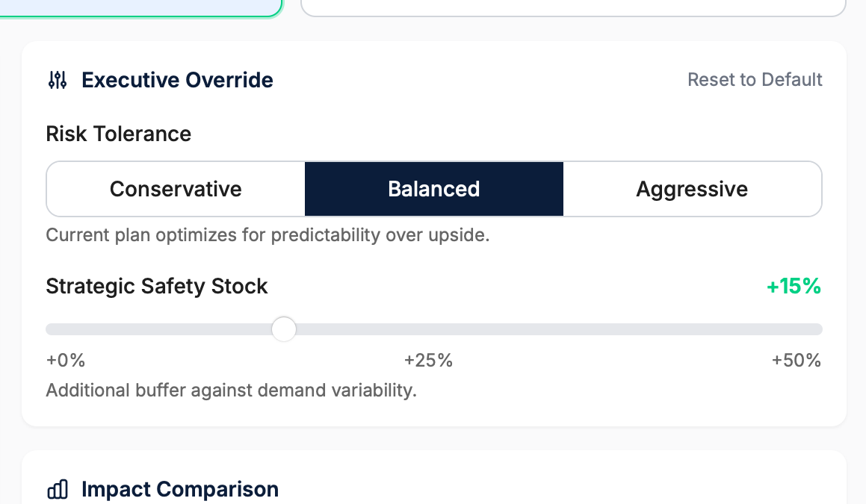
Task: Click the Executive Override sliders icon
Action: click(x=57, y=80)
